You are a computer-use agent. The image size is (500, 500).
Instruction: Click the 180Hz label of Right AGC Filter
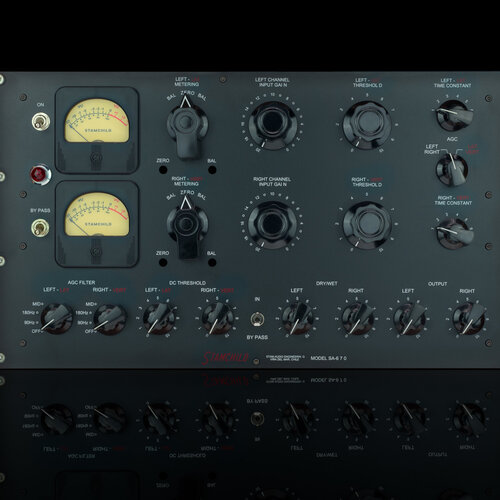pos(83,313)
